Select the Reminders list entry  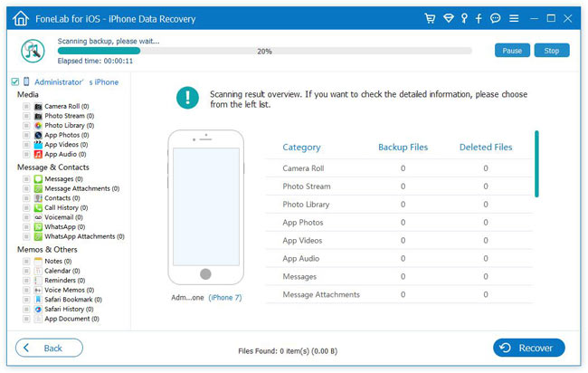point(65,281)
